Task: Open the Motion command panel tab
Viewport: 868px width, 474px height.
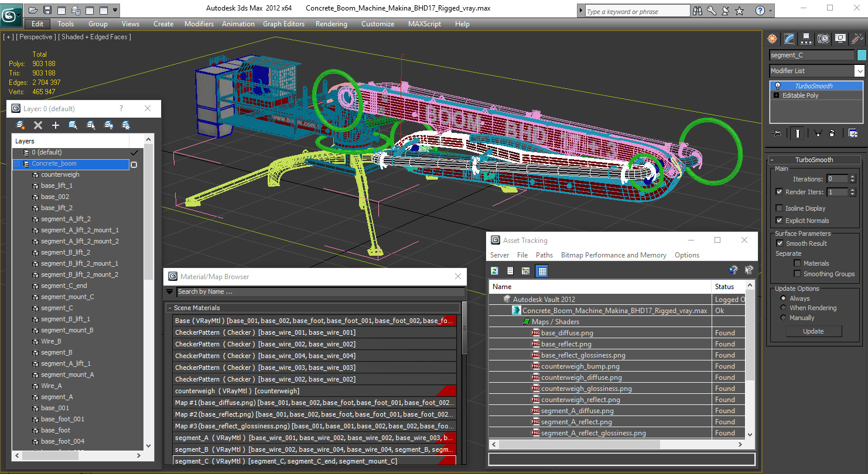Action: (x=823, y=39)
